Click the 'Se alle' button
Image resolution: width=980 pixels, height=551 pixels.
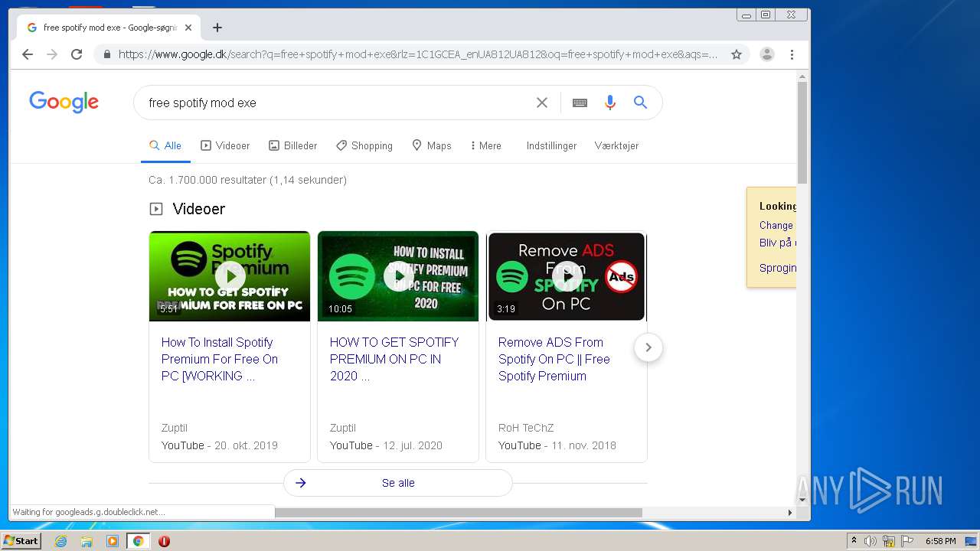398,483
